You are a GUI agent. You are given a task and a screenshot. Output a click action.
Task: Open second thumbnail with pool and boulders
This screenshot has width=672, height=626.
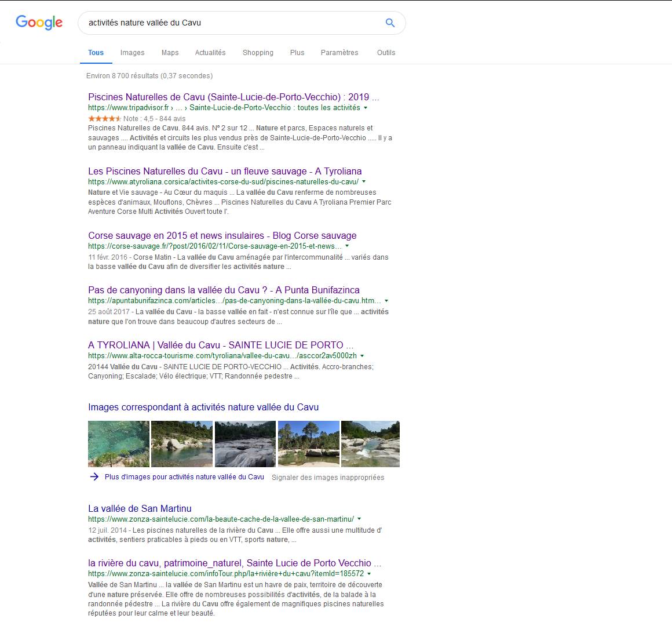[182, 444]
